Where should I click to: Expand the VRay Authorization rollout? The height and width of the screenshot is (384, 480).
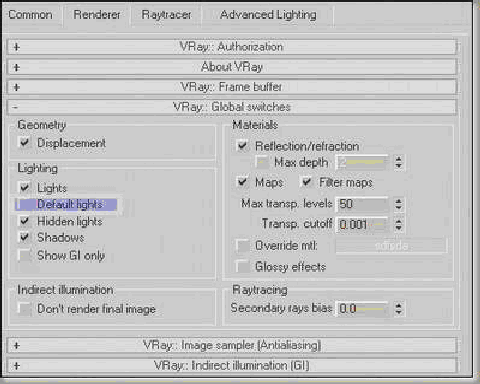pyautogui.click(x=232, y=47)
